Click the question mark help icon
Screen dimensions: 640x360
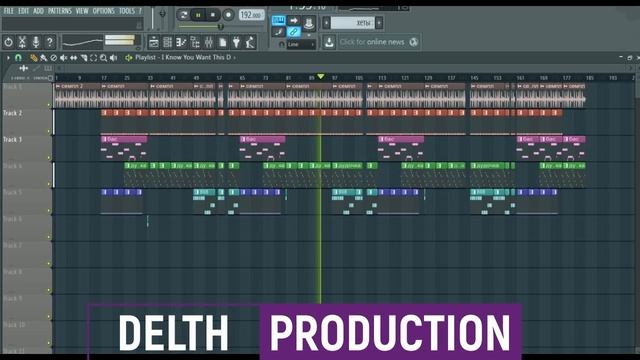49,42
